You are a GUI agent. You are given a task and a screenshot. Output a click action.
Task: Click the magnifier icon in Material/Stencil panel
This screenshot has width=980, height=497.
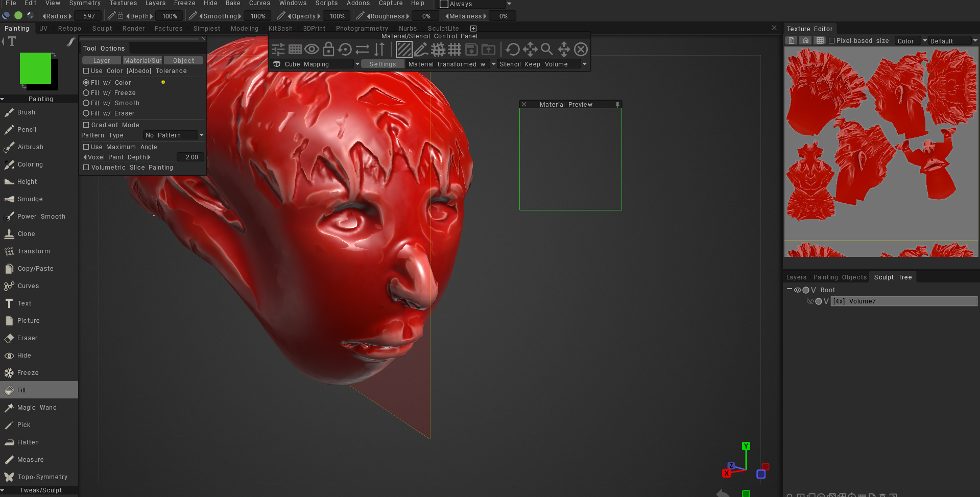point(546,50)
